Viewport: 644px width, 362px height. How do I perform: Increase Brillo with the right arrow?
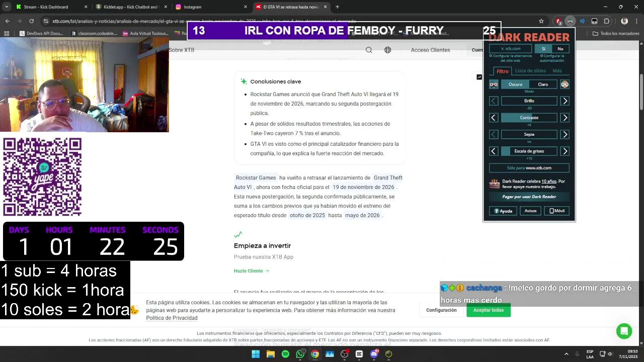(x=565, y=101)
